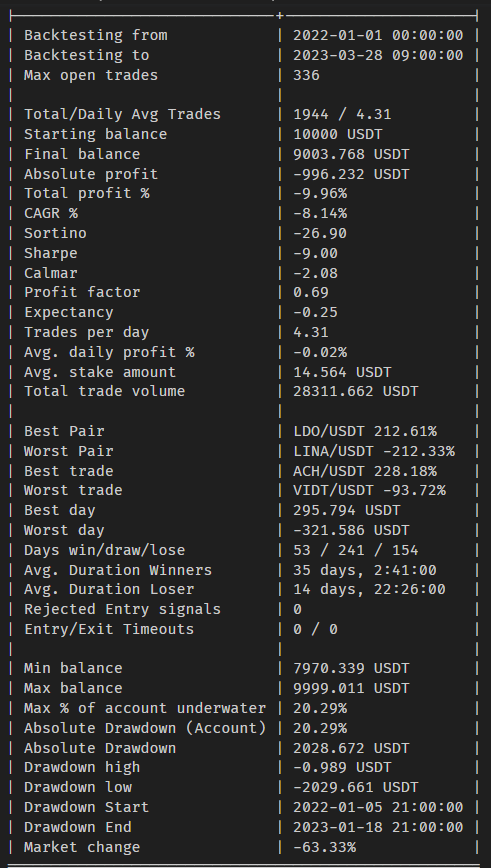Click the 'Days win/draw/lose' label
491x868 pixels.
(104, 550)
